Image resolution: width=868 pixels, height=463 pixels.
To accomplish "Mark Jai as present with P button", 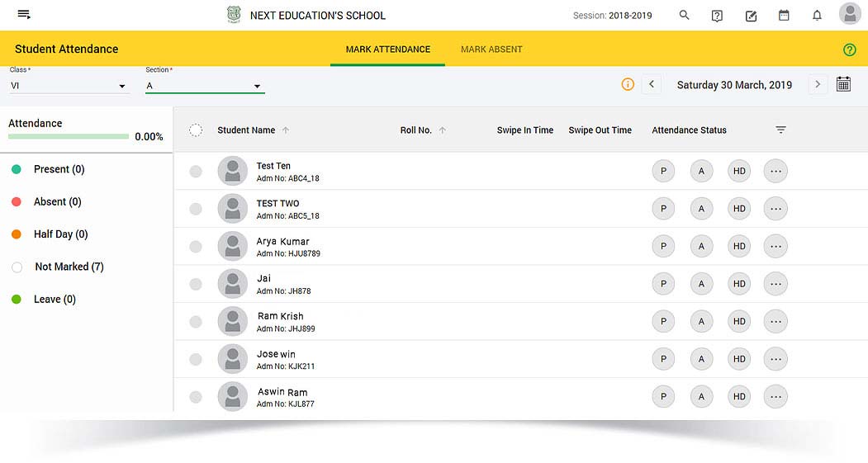I will coord(663,284).
